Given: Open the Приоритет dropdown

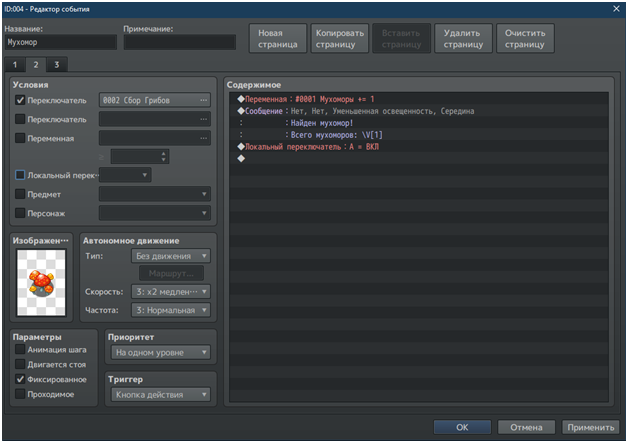Looking at the screenshot, I should (x=159, y=352).
